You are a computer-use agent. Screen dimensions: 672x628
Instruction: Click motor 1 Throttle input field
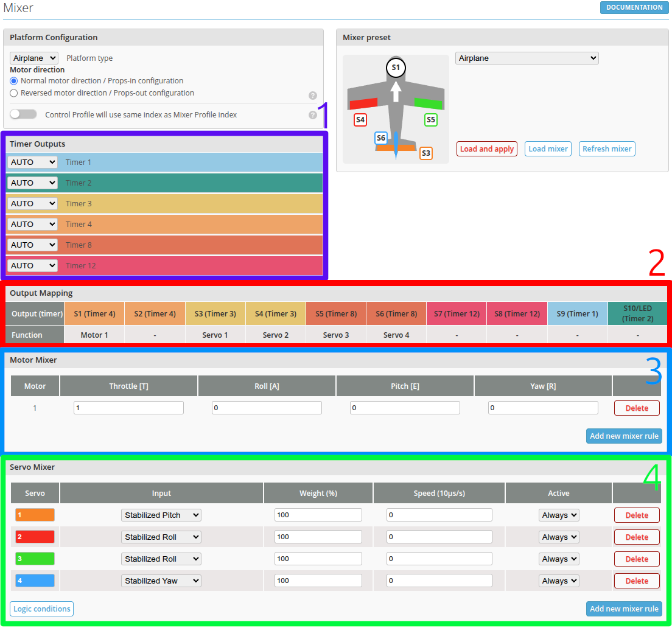click(128, 408)
